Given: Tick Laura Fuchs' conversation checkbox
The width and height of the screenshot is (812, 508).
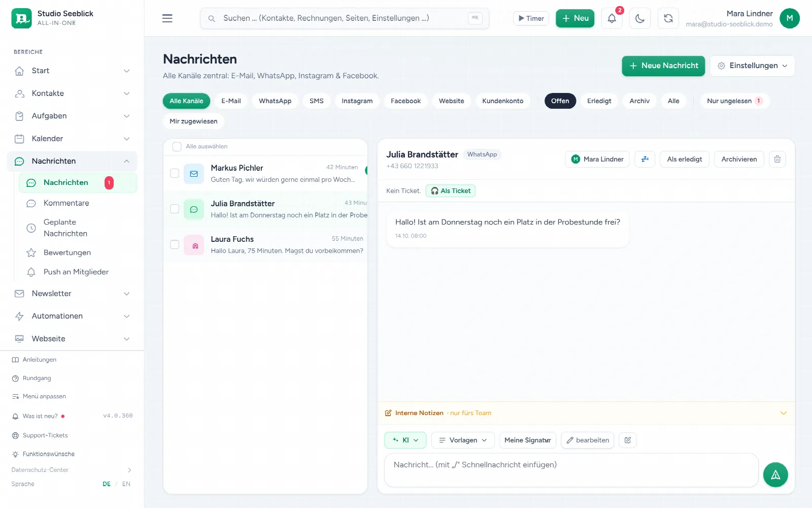Looking at the screenshot, I should (175, 244).
